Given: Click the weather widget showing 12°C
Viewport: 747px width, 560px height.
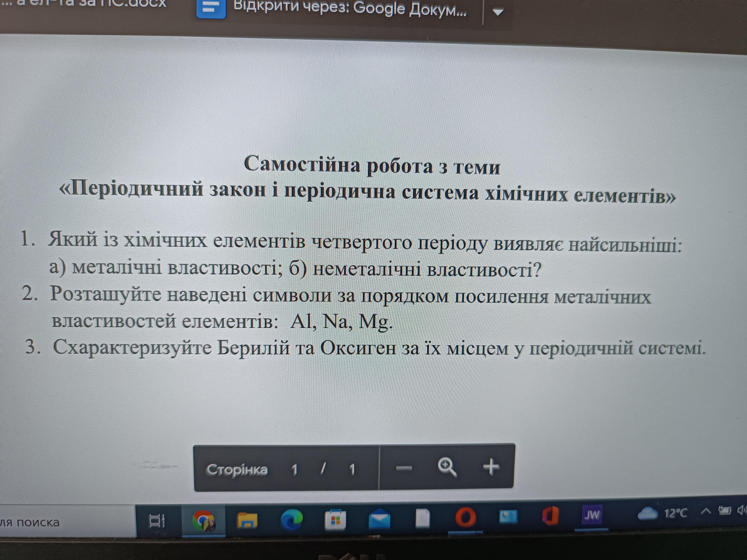Looking at the screenshot, I should (x=662, y=513).
